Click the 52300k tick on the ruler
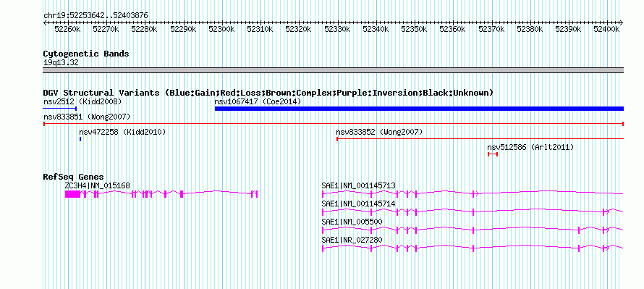 pyautogui.click(x=222, y=29)
